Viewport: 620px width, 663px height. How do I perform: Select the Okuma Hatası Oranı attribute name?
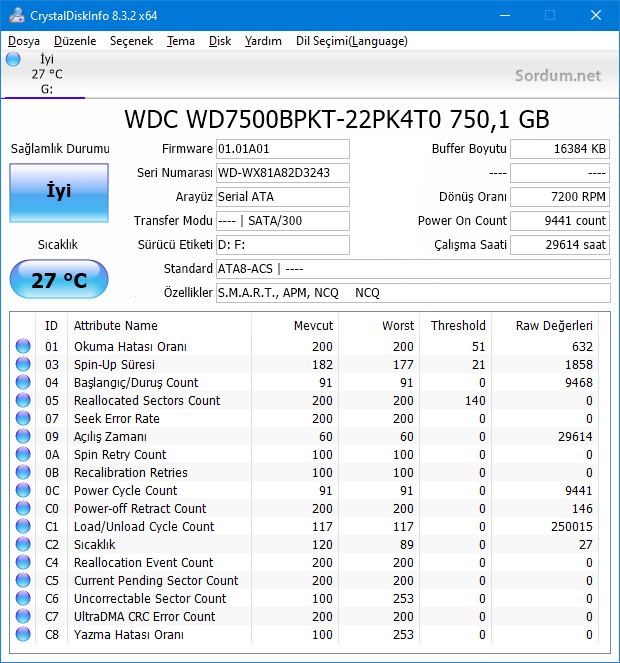(x=130, y=347)
